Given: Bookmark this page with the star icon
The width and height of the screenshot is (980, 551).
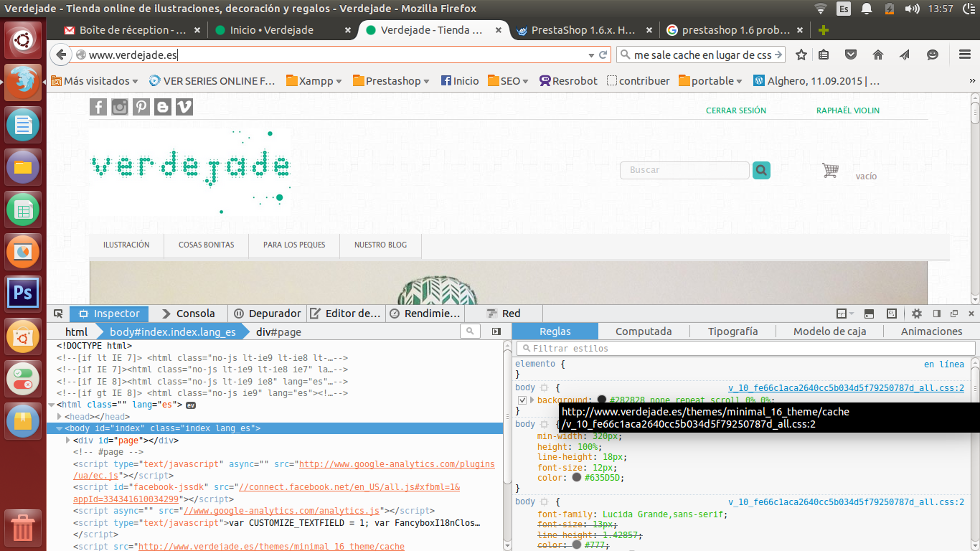Looking at the screenshot, I should [801, 55].
